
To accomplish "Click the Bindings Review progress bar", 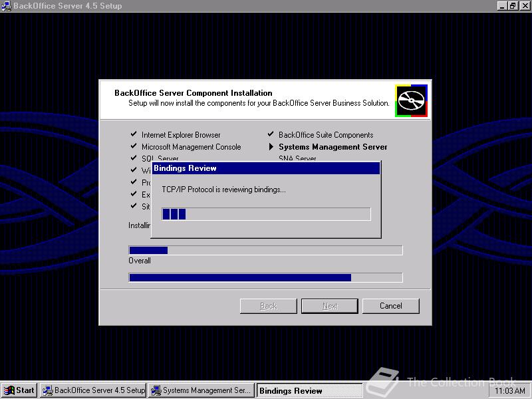I will (x=267, y=214).
